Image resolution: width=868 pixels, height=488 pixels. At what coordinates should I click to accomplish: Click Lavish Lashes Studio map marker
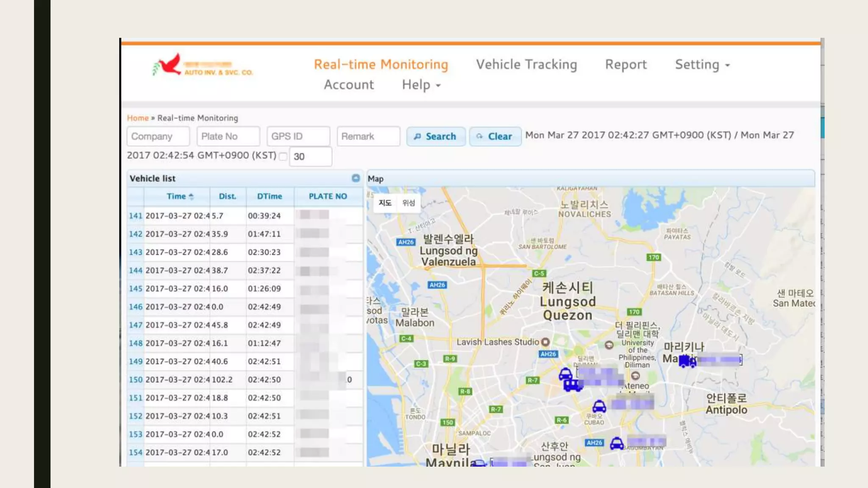pos(545,342)
